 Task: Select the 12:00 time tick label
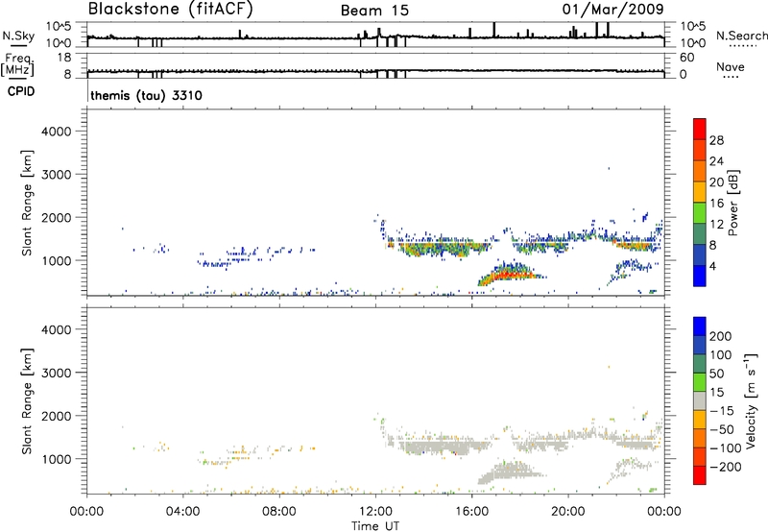click(375, 512)
